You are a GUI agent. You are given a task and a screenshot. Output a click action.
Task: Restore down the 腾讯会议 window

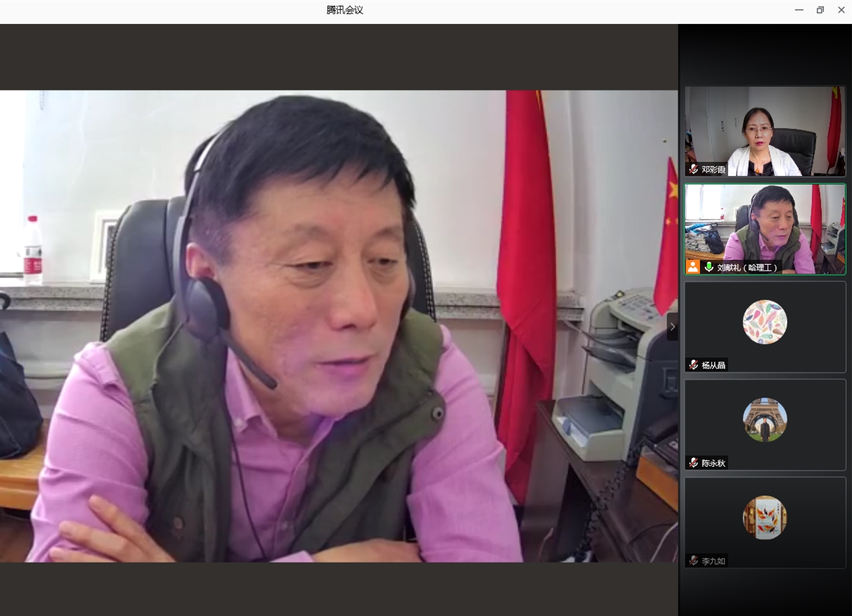pyautogui.click(x=820, y=10)
